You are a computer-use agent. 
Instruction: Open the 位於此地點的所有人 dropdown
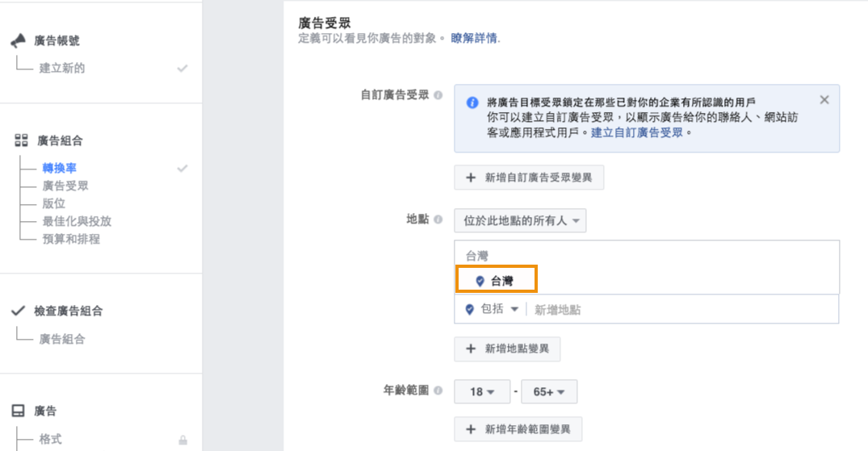(520, 220)
